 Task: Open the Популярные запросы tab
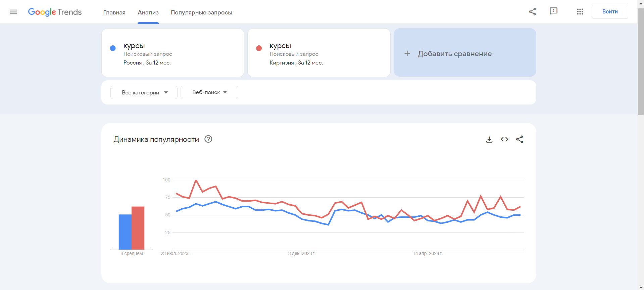tap(201, 12)
